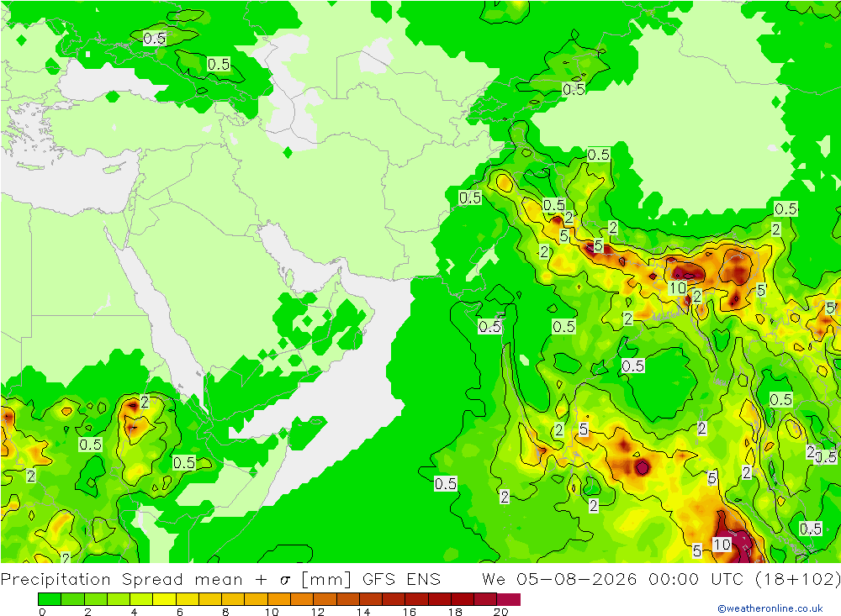Click the legend tick label 20
This screenshot has width=841, height=616.
(500, 612)
